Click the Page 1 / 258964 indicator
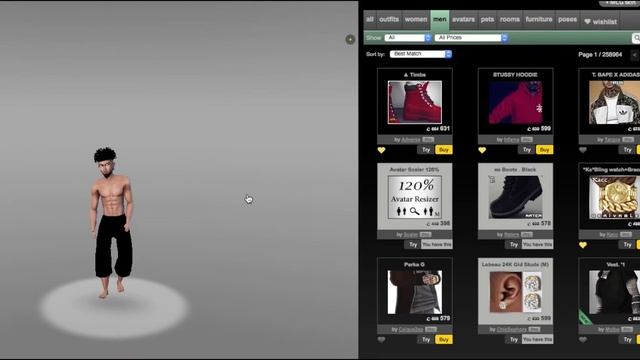Image resolution: width=640 pixels, height=360 pixels. click(600, 54)
